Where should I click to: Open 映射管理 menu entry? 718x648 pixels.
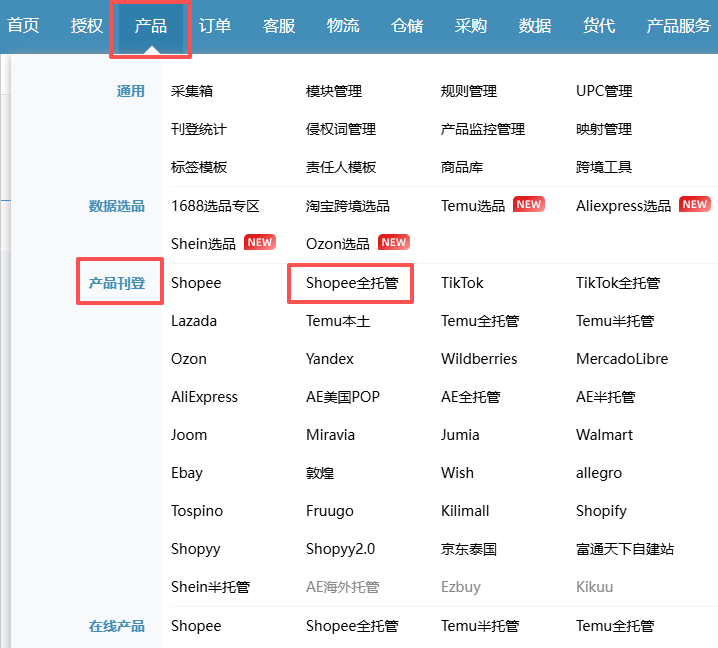(x=604, y=129)
